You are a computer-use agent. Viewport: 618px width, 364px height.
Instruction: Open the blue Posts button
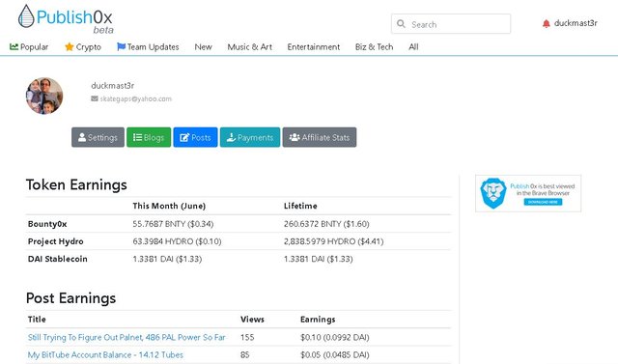pyautogui.click(x=195, y=137)
